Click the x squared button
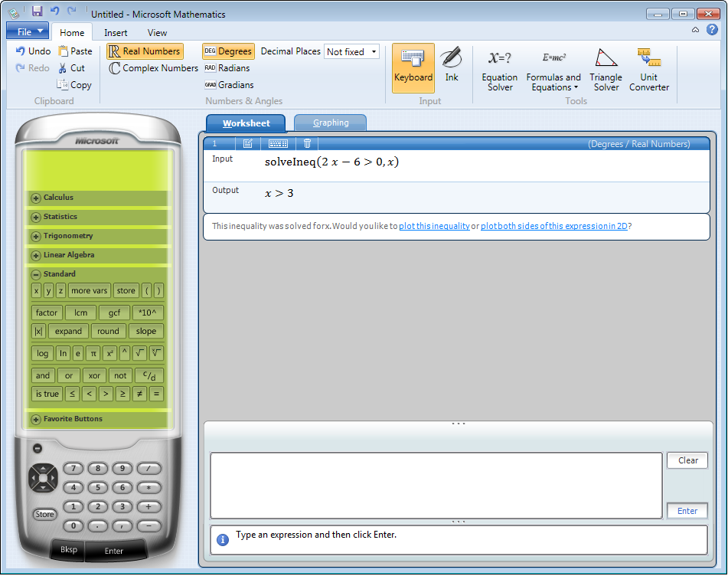 pyautogui.click(x=109, y=354)
